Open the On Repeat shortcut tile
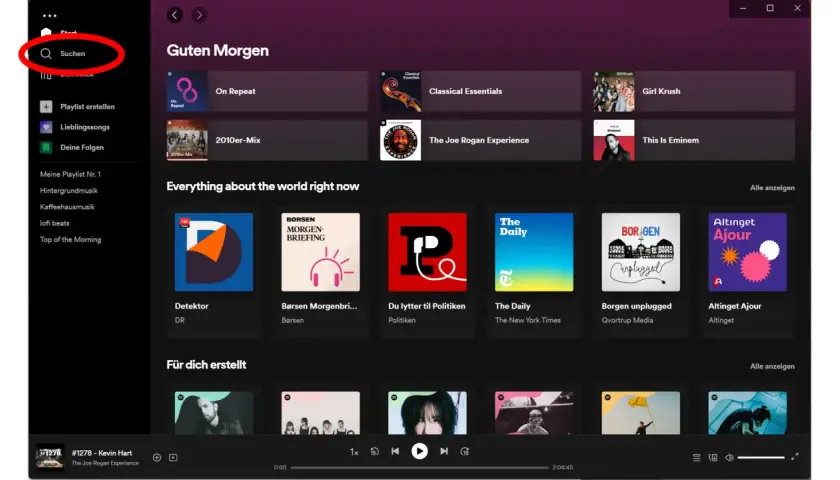840x480 pixels. tap(267, 91)
